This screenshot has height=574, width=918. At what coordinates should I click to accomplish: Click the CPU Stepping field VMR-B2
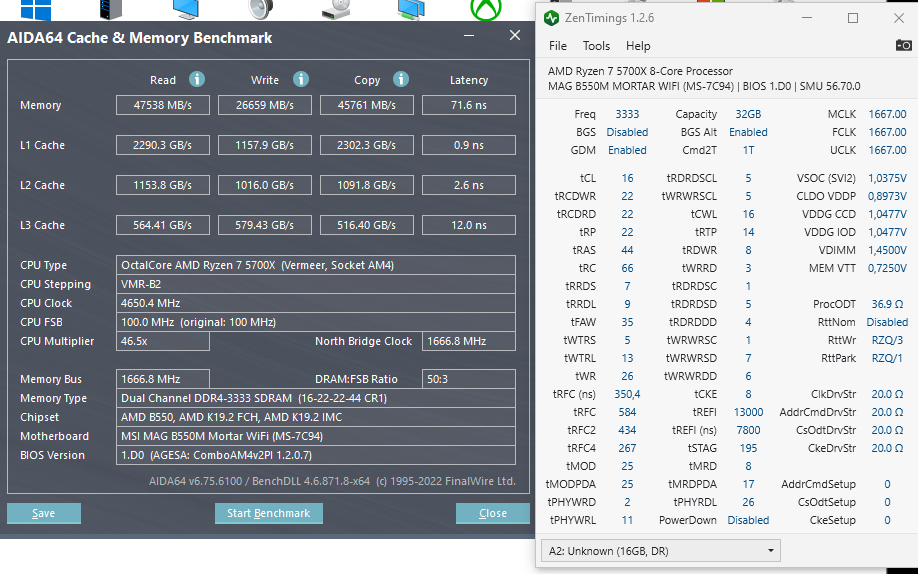pyautogui.click(x=316, y=284)
